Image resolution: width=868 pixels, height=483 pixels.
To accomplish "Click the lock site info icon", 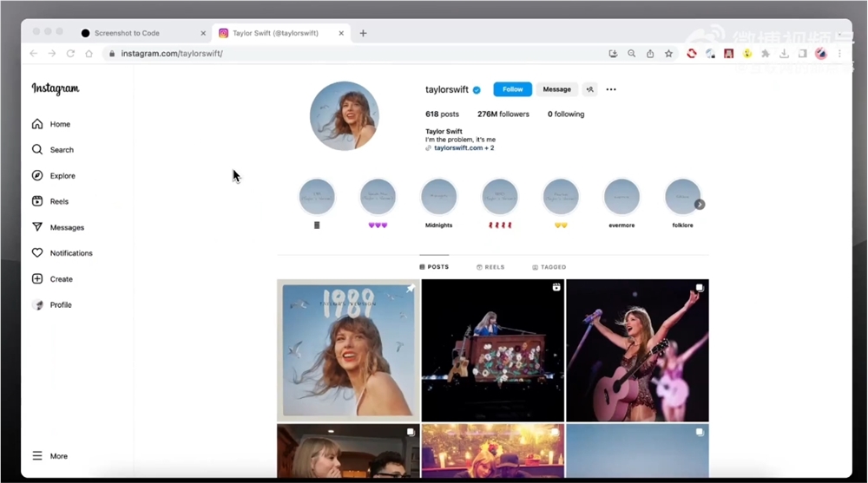I will pos(112,54).
